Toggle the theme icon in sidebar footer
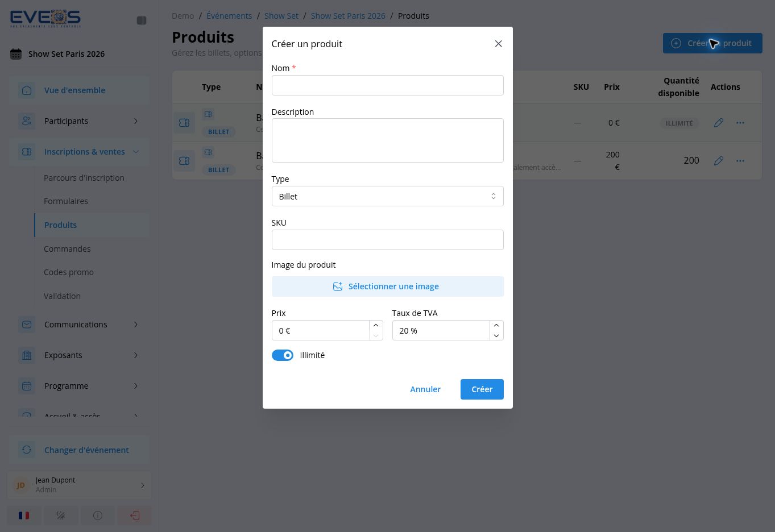Image resolution: width=775 pixels, height=532 pixels. pyautogui.click(x=61, y=516)
